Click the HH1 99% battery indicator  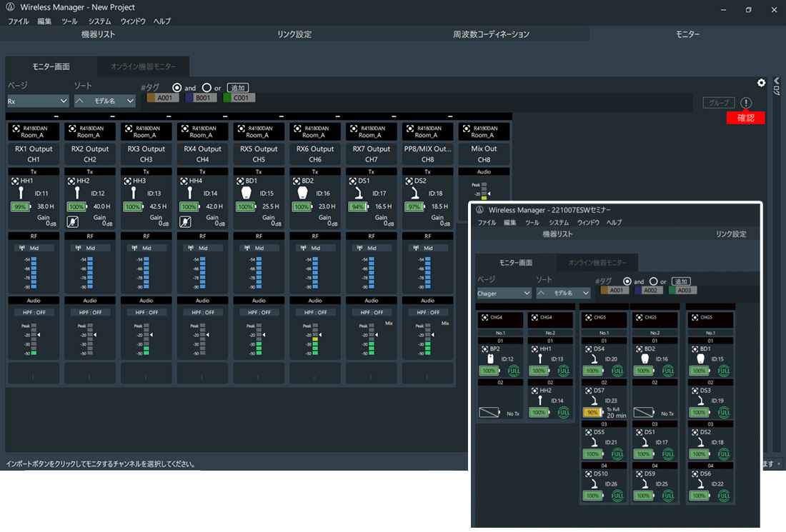click(21, 206)
